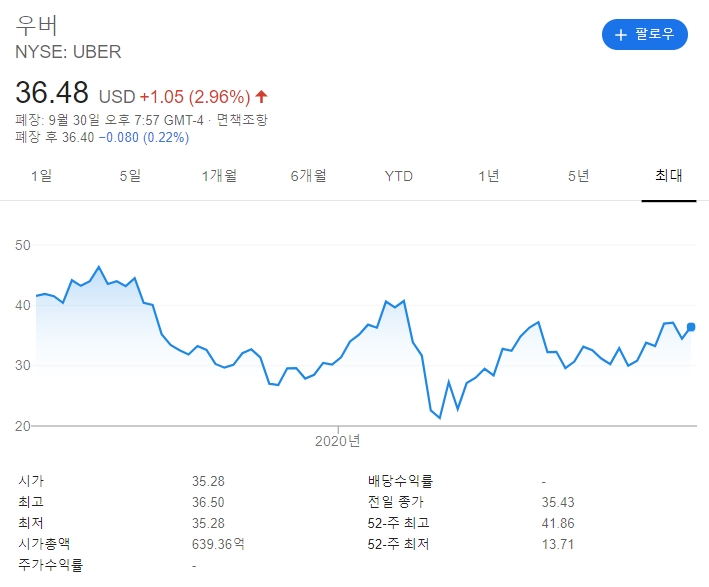This screenshot has width=709, height=587.
Task: Select the 최대 range tab
Action: pos(669,175)
